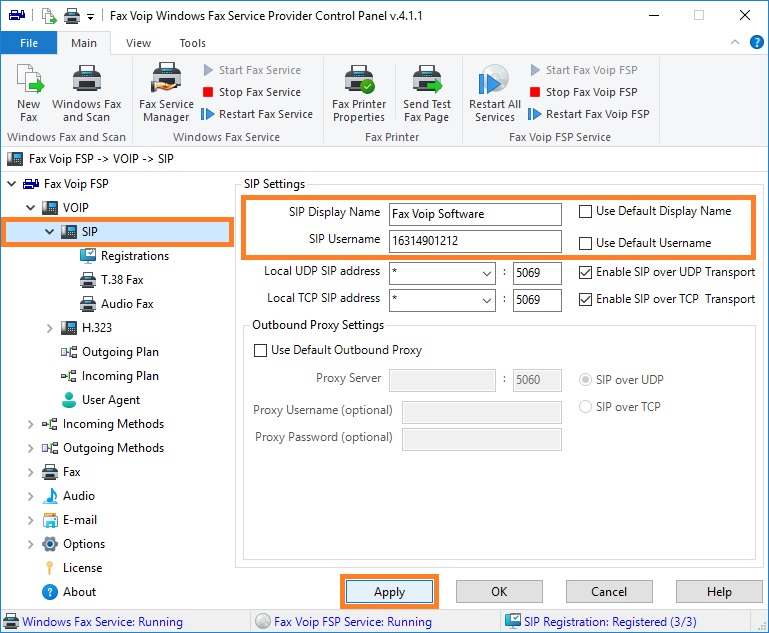This screenshot has width=769, height=633.
Task: Switch to the Main ribbon tab
Action: (84, 43)
